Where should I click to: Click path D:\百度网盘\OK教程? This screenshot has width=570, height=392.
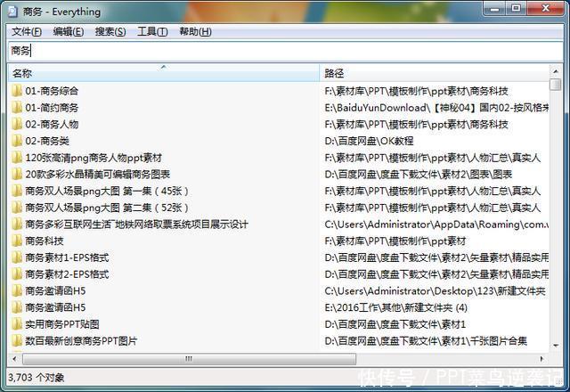tap(369, 141)
